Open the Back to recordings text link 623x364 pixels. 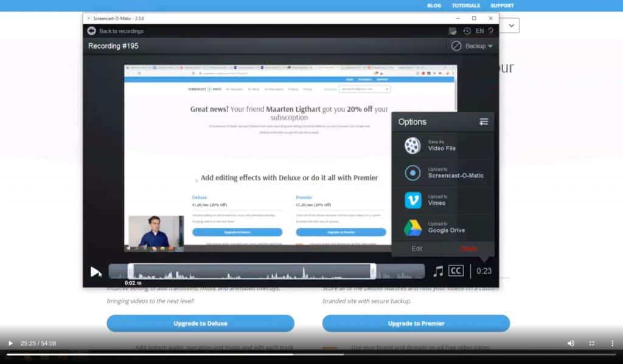(121, 31)
